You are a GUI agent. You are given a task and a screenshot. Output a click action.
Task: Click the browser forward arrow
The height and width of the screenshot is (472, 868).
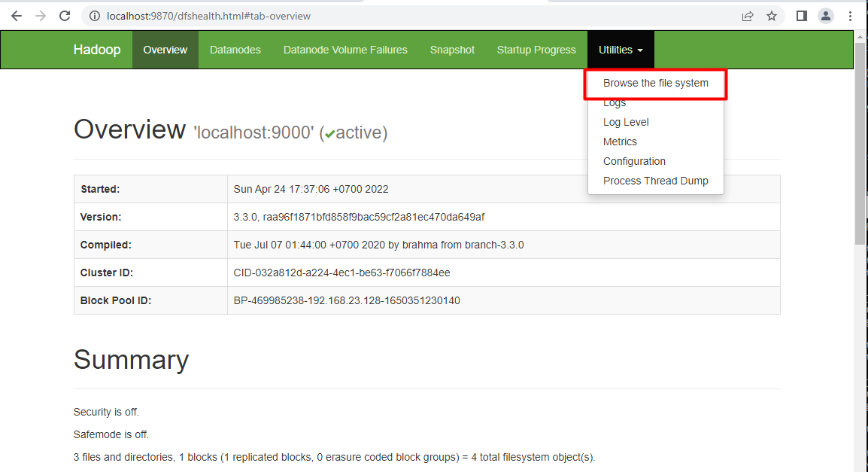pyautogui.click(x=41, y=16)
